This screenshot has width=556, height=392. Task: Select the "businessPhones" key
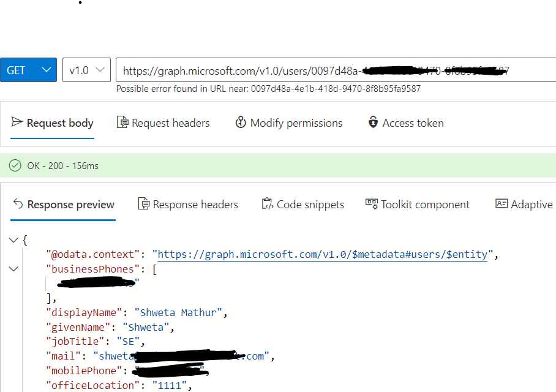93,269
